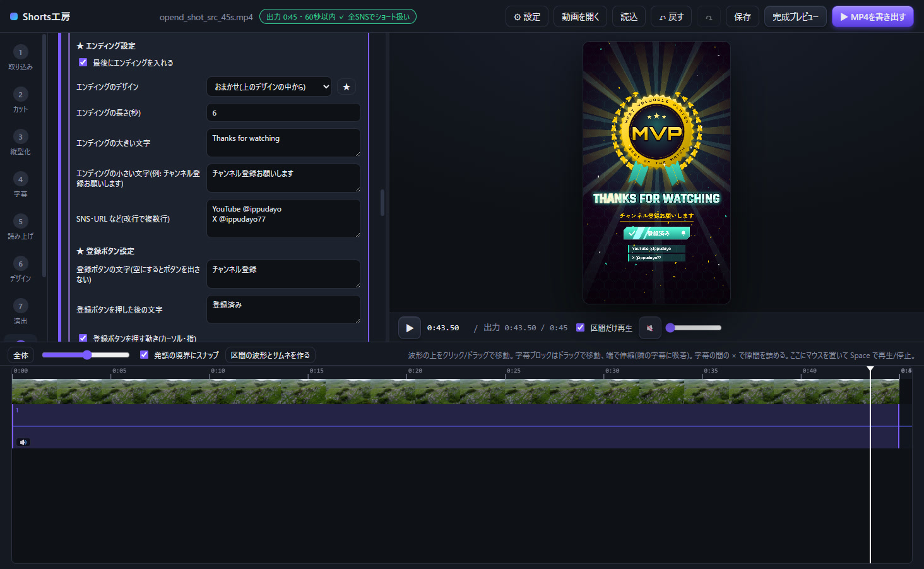Image resolution: width=924 pixels, height=569 pixels.
Task: Switch to step 4 字幕
Action: point(20,184)
